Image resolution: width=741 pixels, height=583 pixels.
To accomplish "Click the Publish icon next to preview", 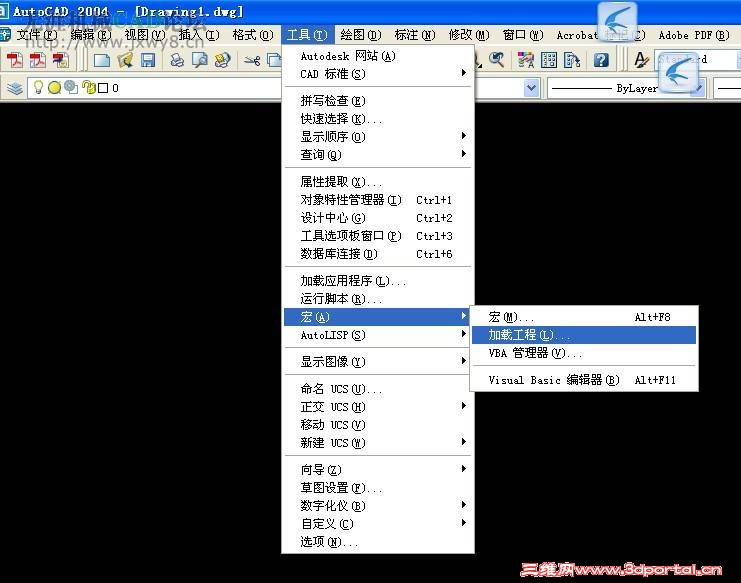I will (x=223, y=60).
